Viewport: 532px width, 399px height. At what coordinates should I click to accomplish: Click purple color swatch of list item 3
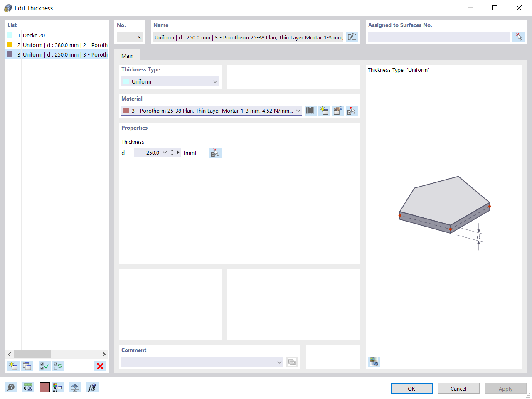10,54
